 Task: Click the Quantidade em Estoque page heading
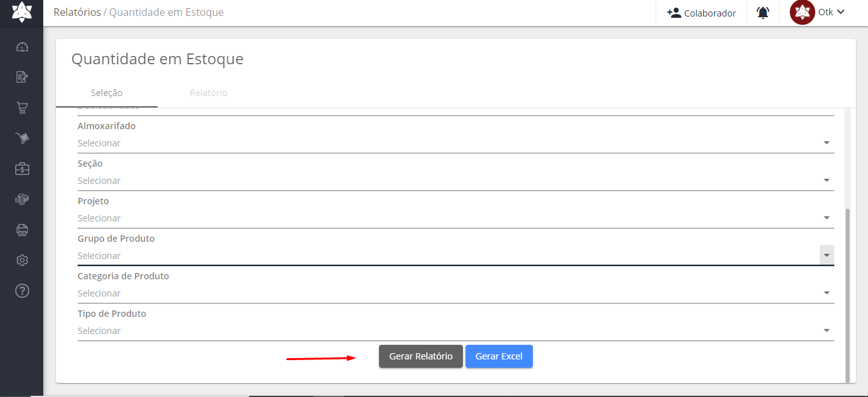click(158, 59)
